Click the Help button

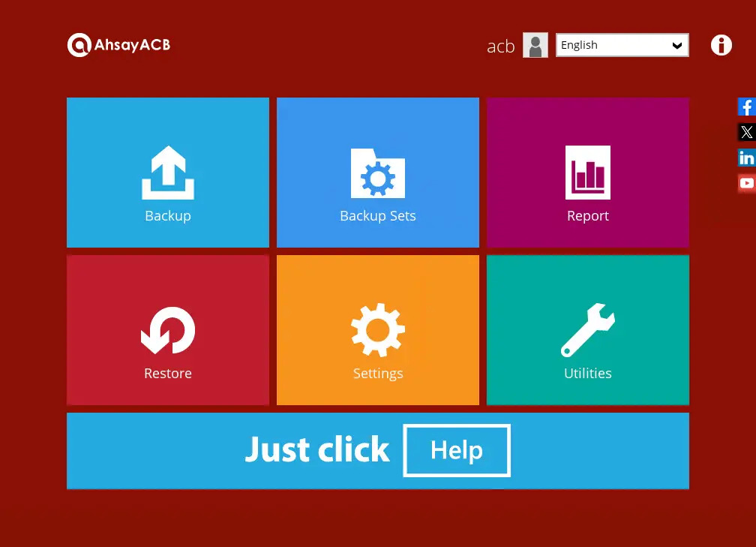(x=457, y=450)
